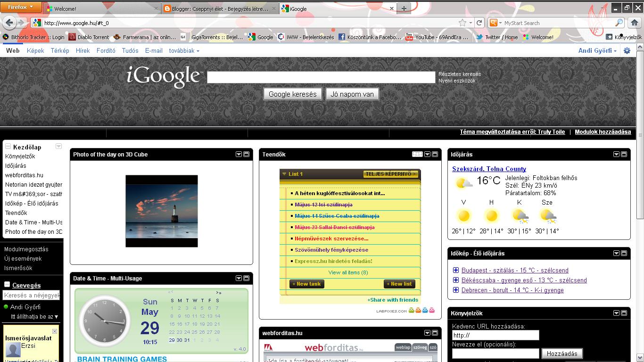Expand Budapest weather entry plus box
Viewport: 644px width, 362px height.
click(456, 270)
